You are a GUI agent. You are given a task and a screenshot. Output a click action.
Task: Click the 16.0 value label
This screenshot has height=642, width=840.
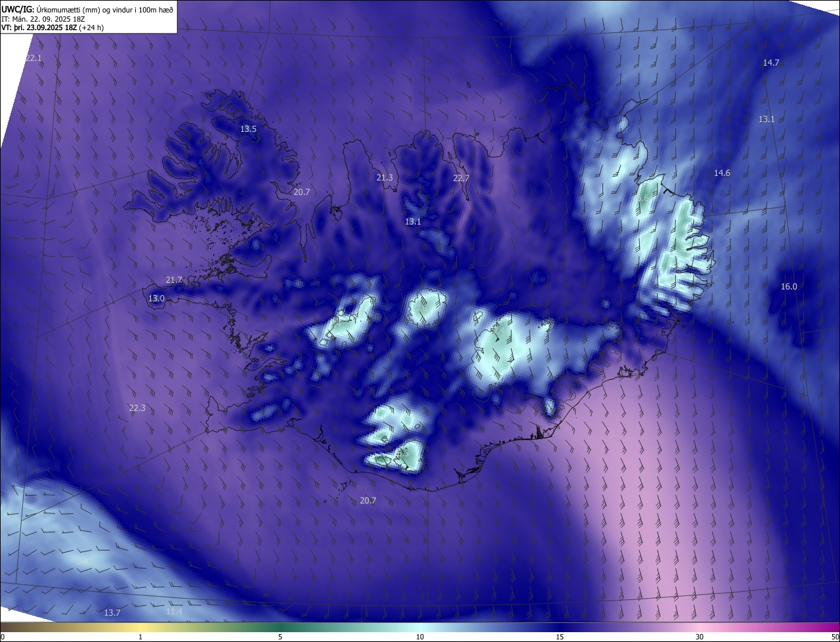tap(789, 287)
